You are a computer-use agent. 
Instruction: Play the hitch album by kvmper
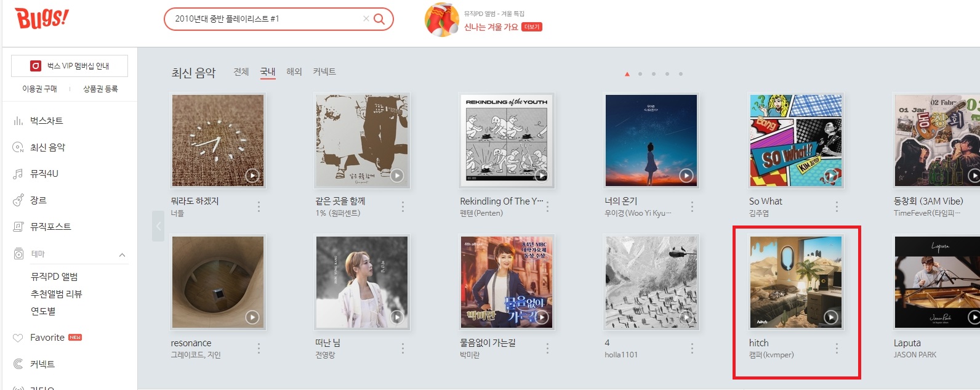[x=831, y=317]
